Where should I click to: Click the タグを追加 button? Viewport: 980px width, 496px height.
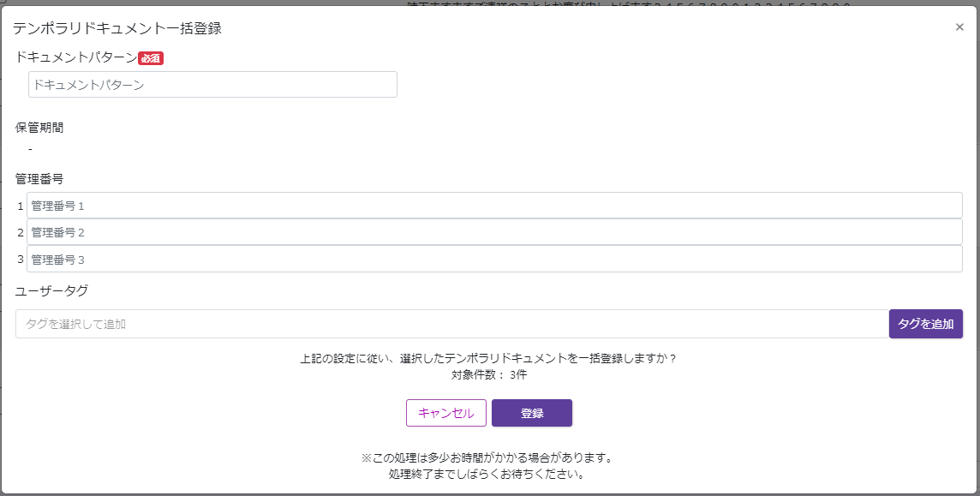[x=925, y=324]
